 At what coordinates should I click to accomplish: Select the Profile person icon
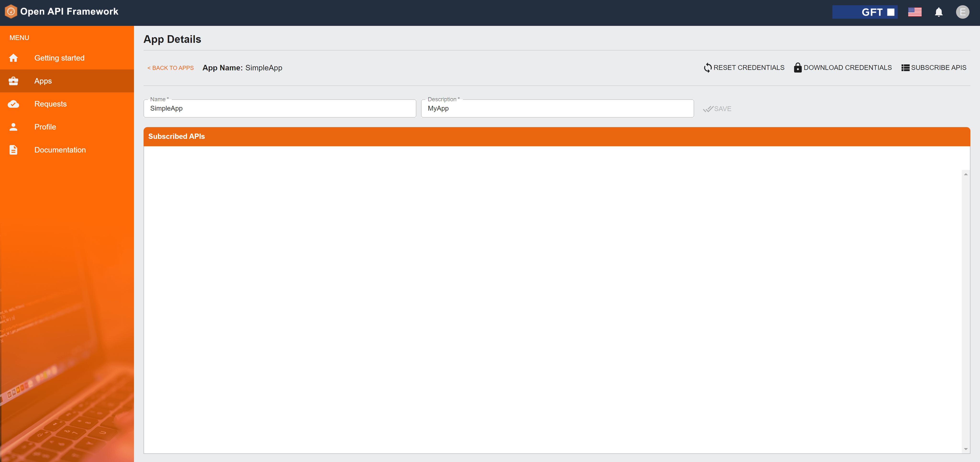pos(13,126)
